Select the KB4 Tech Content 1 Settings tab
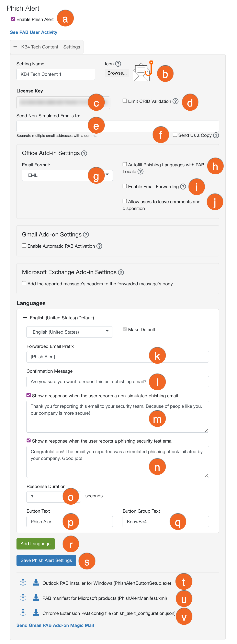The height and width of the screenshot is (644, 237). coord(50,47)
